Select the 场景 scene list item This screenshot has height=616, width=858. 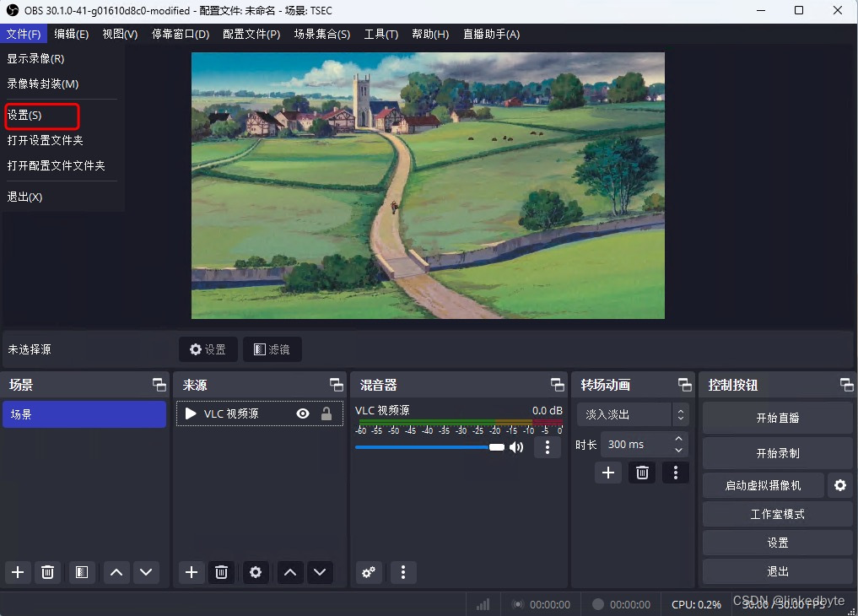coord(84,414)
